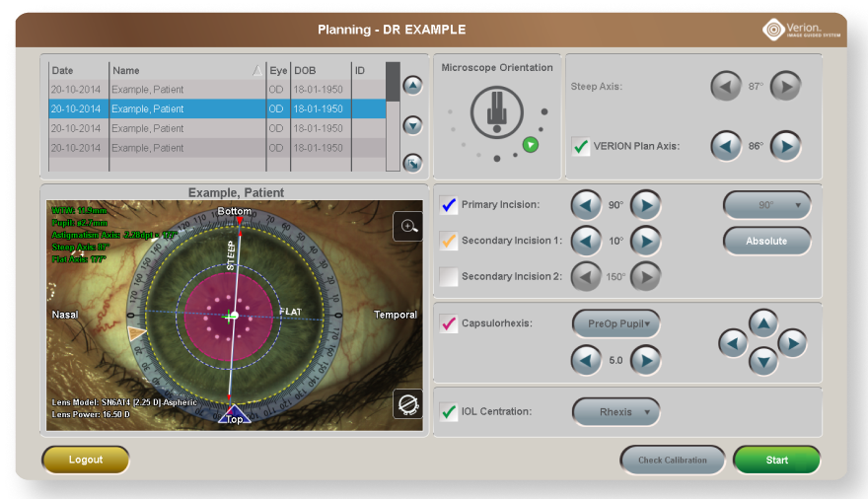The height and width of the screenshot is (499, 868).
Task: Decrease Primary Incision angle
Action: pyautogui.click(x=587, y=205)
